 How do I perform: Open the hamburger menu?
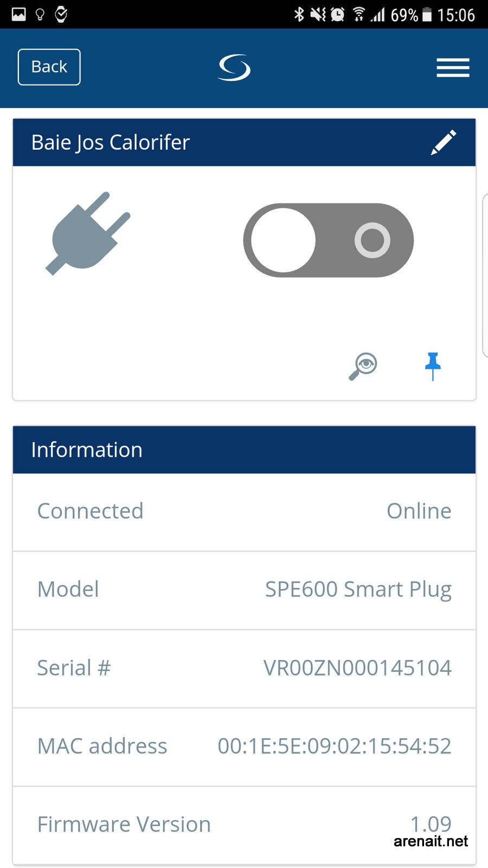point(453,68)
